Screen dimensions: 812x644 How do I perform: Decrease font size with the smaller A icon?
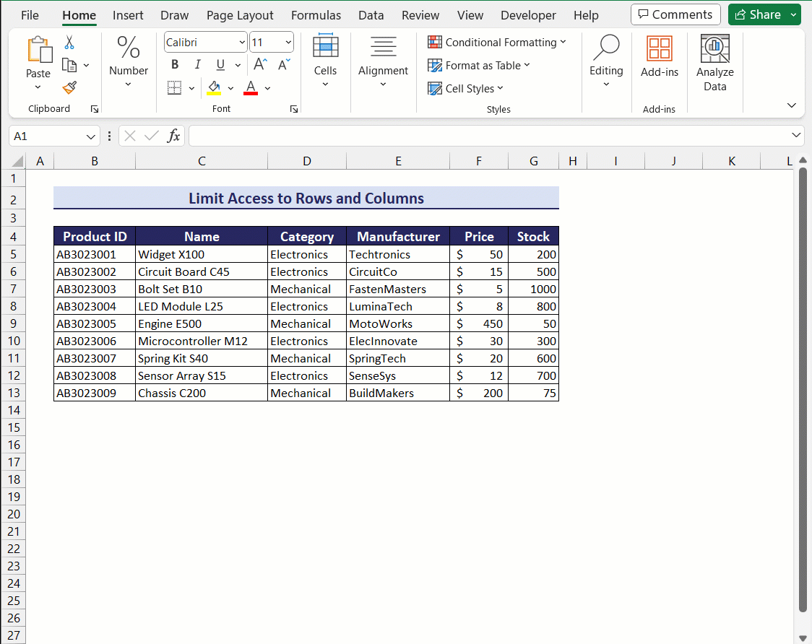pos(285,65)
